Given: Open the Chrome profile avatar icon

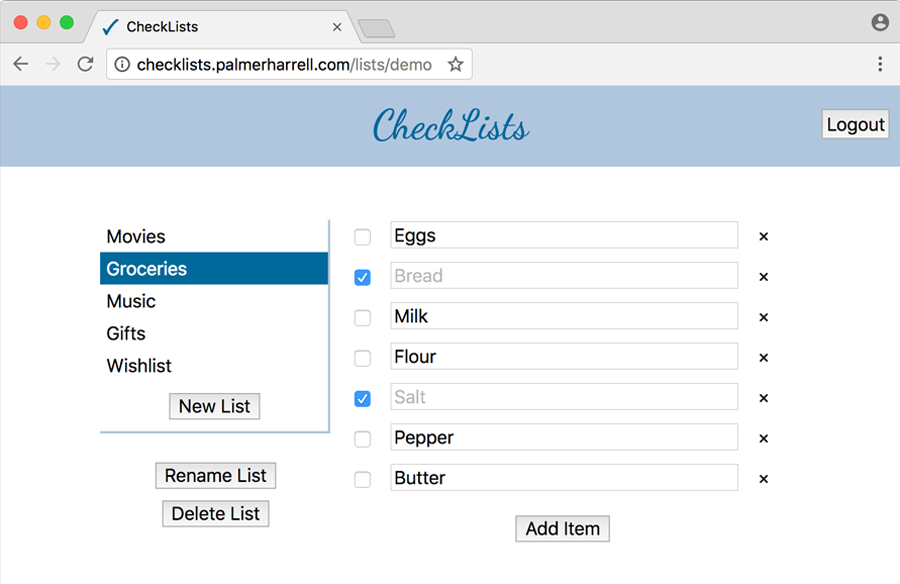Looking at the screenshot, I should point(880,22).
